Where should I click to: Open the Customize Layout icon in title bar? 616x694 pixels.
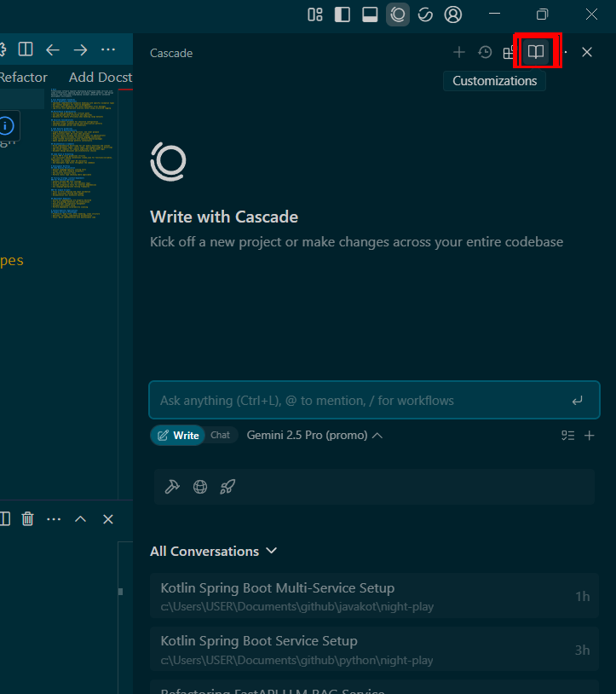point(315,14)
